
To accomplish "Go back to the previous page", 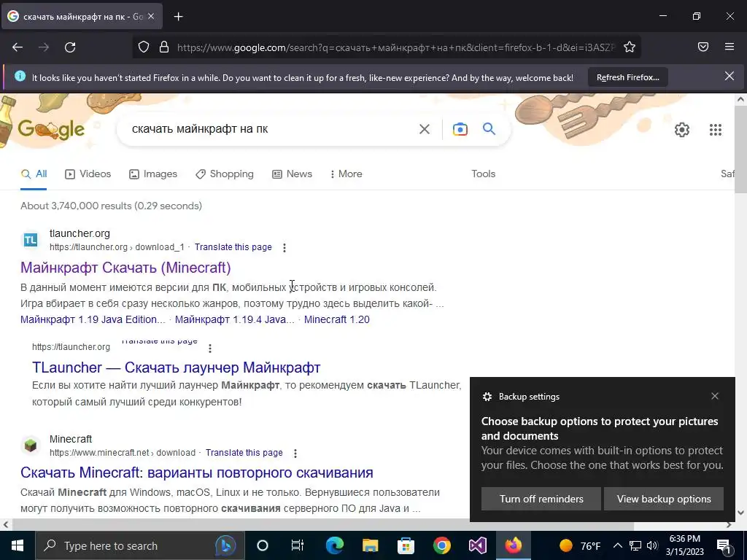I will pos(18,47).
